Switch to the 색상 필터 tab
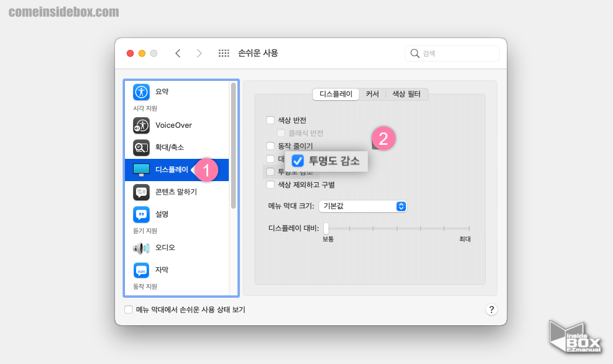 tap(407, 94)
